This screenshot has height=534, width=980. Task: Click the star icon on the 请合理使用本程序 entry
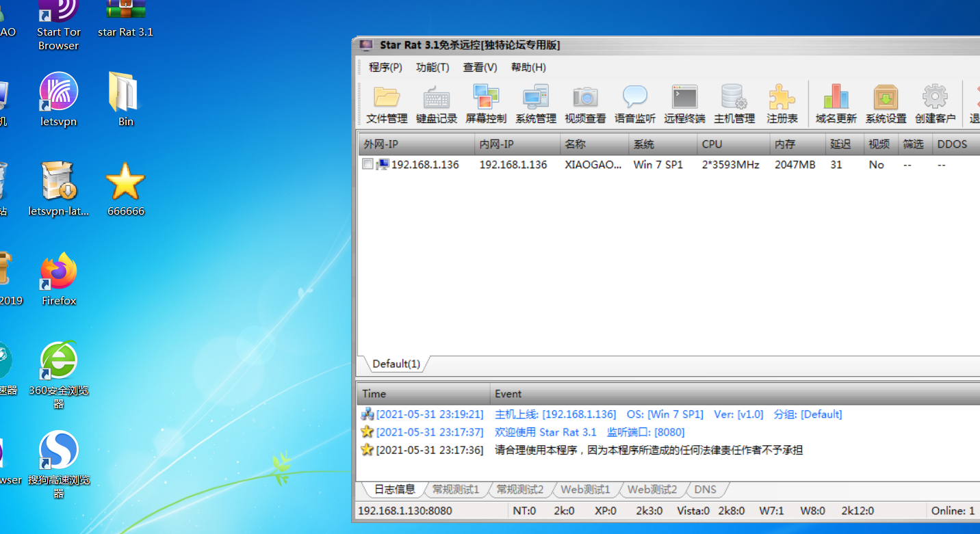(x=367, y=449)
